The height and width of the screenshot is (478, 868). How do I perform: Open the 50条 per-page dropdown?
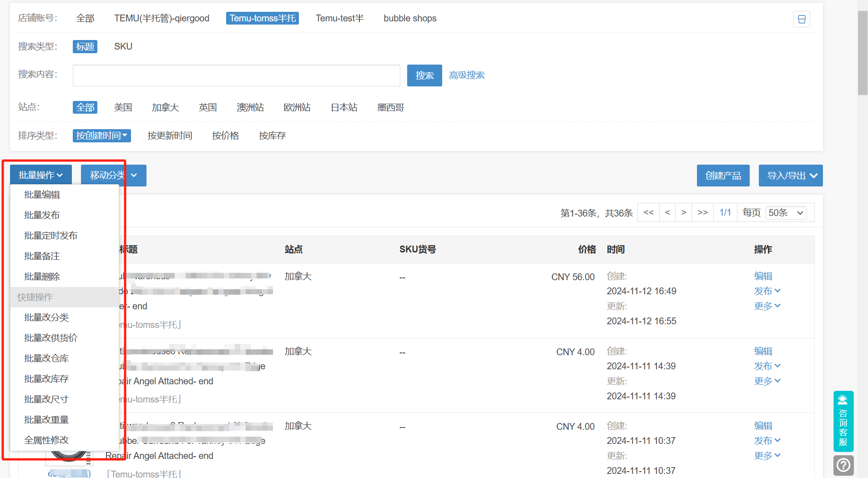(786, 212)
